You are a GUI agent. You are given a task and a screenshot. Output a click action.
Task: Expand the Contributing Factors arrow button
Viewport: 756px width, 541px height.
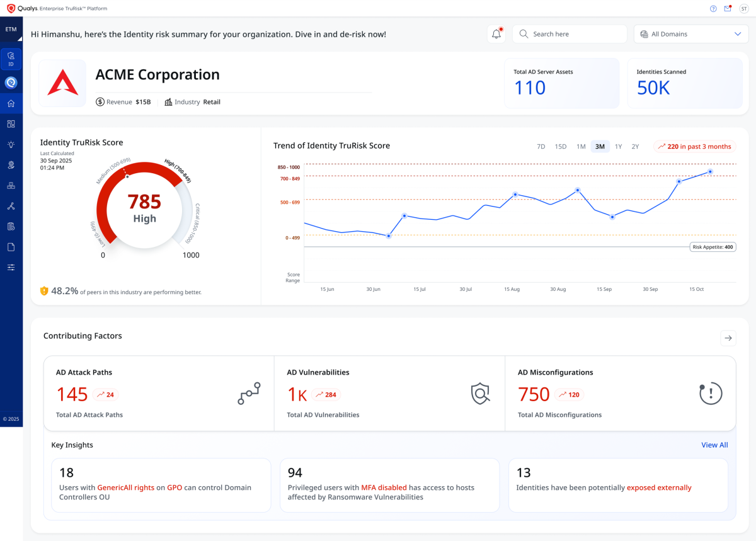728,338
